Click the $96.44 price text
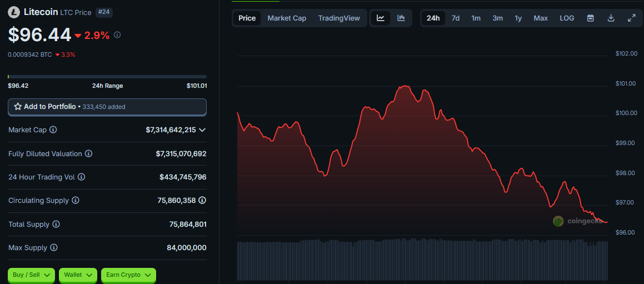The height and width of the screenshot is (284, 644). [x=39, y=35]
